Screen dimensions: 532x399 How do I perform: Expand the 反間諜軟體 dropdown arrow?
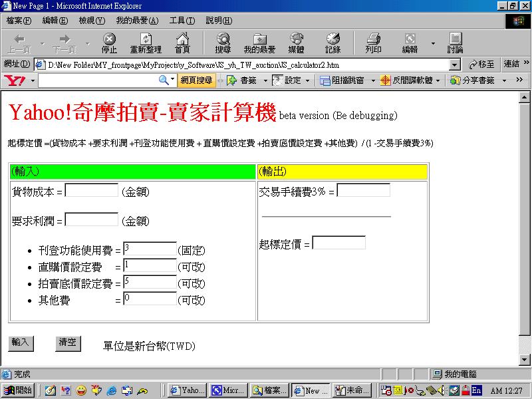438,80
